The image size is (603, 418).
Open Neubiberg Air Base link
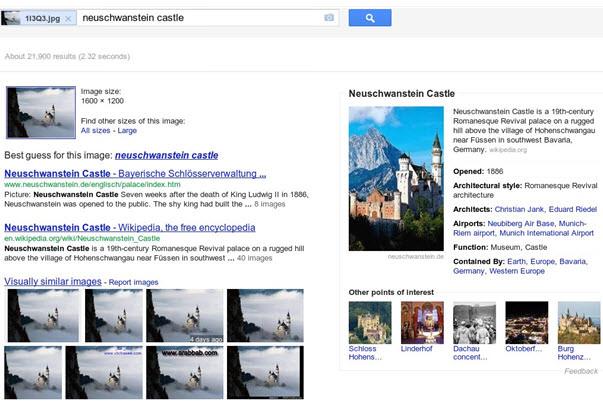[x=520, y=223]
